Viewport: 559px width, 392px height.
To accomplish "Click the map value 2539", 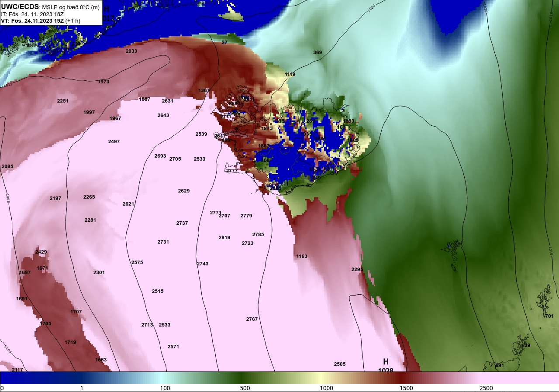I will click(201, 134).
